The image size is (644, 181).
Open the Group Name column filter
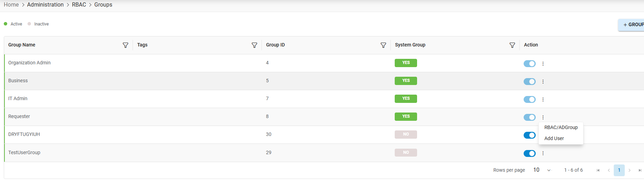click(125, 45)
